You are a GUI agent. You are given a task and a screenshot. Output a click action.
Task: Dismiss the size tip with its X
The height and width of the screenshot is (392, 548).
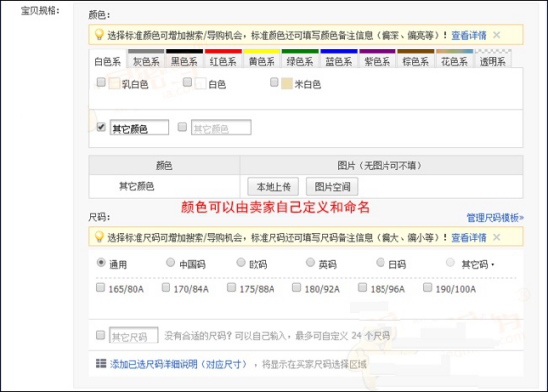[x=496, y=237]
